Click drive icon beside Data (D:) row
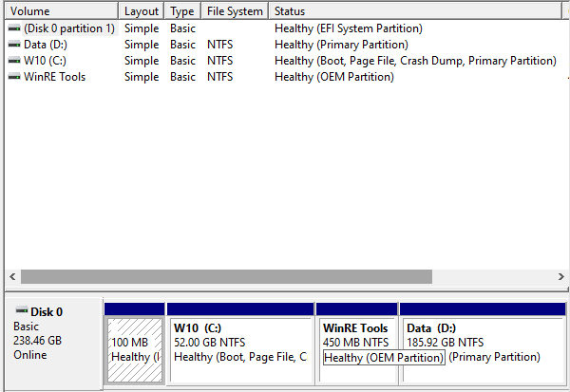 (x=14, y=45)
